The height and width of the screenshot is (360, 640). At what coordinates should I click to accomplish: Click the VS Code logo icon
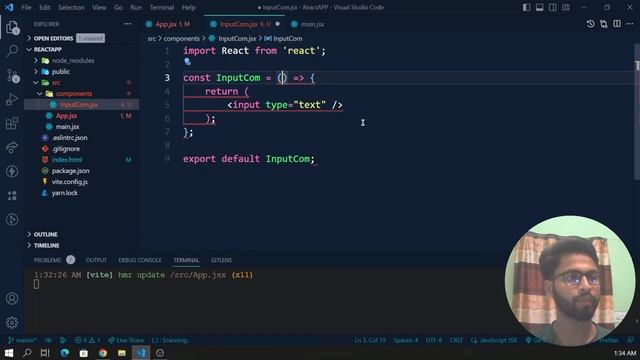tap(9, 7)
